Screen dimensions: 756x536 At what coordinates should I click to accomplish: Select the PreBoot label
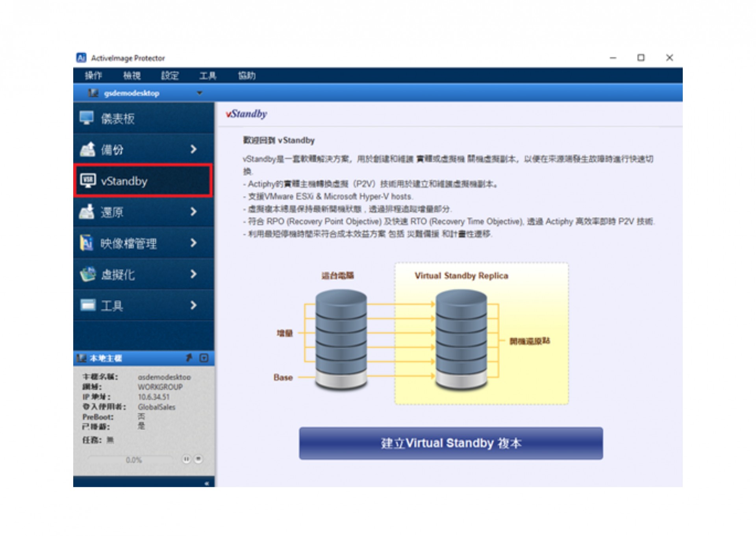click(x=98, y=417)
